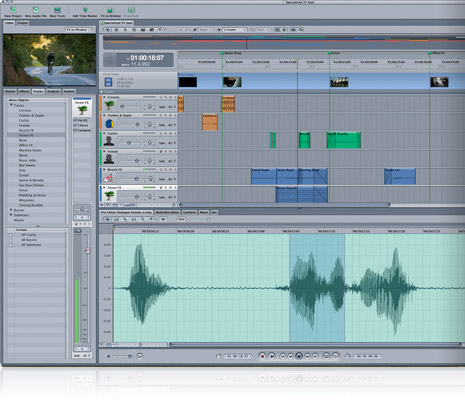Click the video preview of the cyclist
Image resolution: width=465 pixels, height=410 pixels.
(49, 60)
